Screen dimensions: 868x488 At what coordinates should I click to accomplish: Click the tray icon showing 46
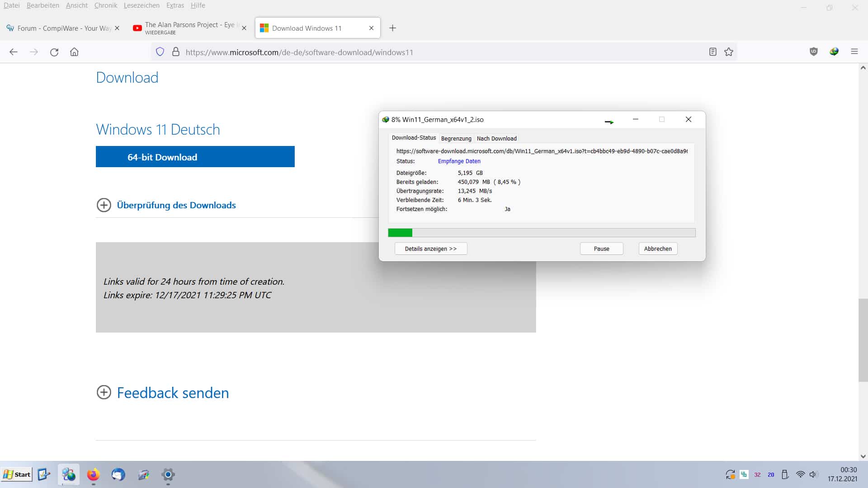pos(744,474)
